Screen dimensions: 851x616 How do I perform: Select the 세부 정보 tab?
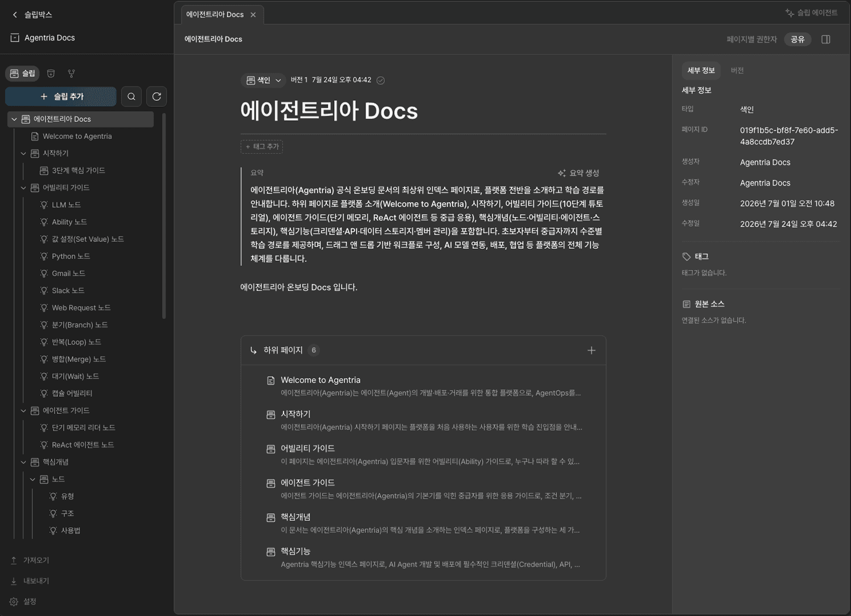701,71
